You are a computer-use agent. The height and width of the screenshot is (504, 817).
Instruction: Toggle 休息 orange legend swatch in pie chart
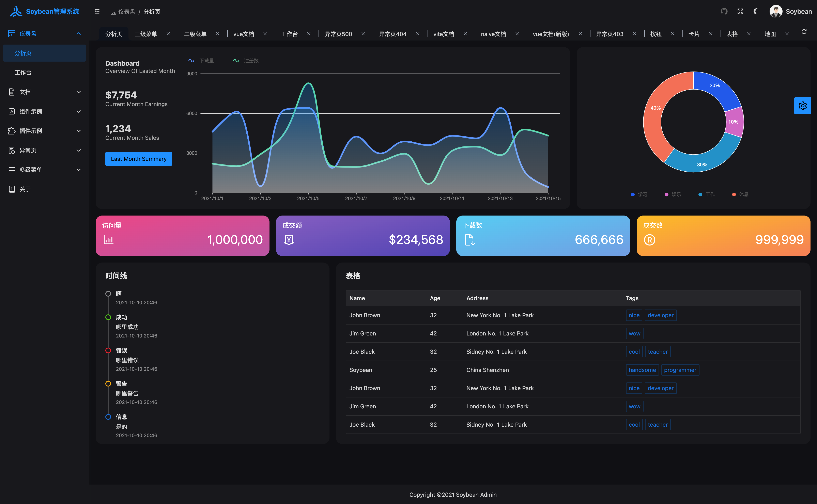coord(734,194)
